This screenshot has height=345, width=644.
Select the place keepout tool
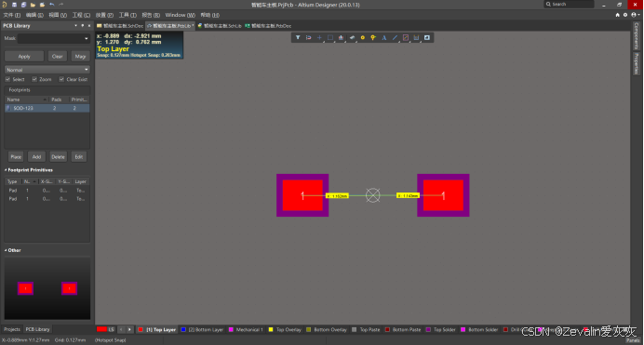tap(406, 38)
